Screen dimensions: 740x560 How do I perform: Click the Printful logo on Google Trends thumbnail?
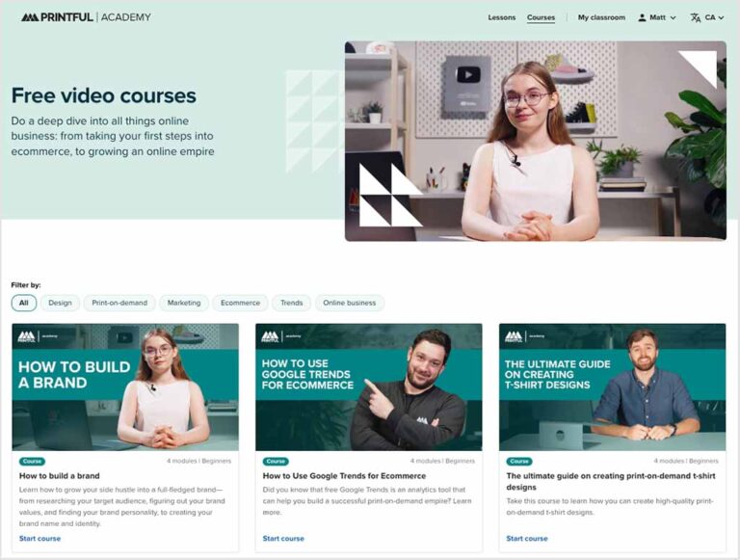(x=271, y=336)
